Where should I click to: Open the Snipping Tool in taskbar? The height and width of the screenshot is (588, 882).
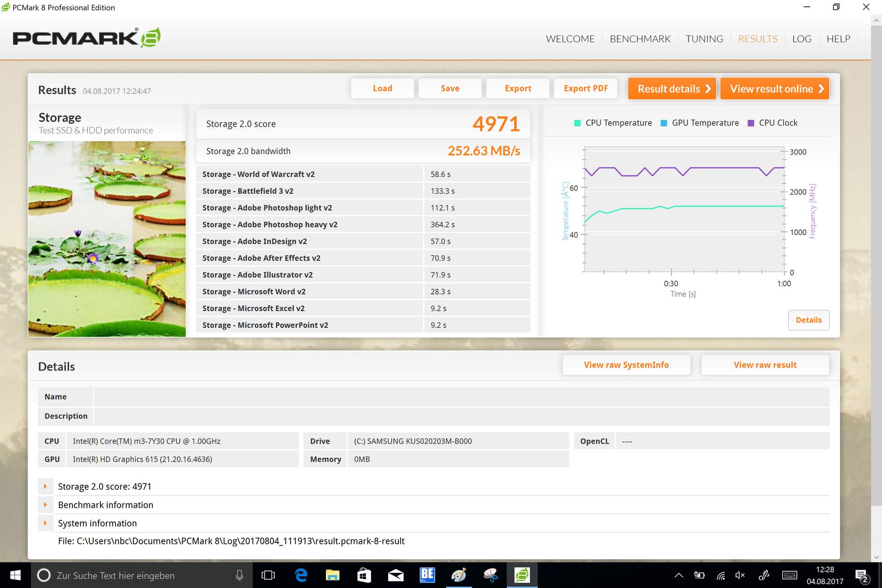pos(490,575)
